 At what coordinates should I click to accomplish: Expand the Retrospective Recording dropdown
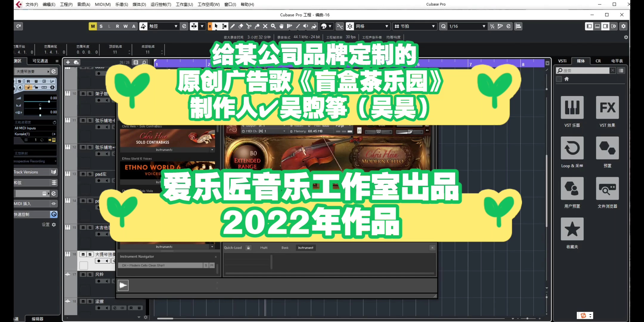click(35, 161)
